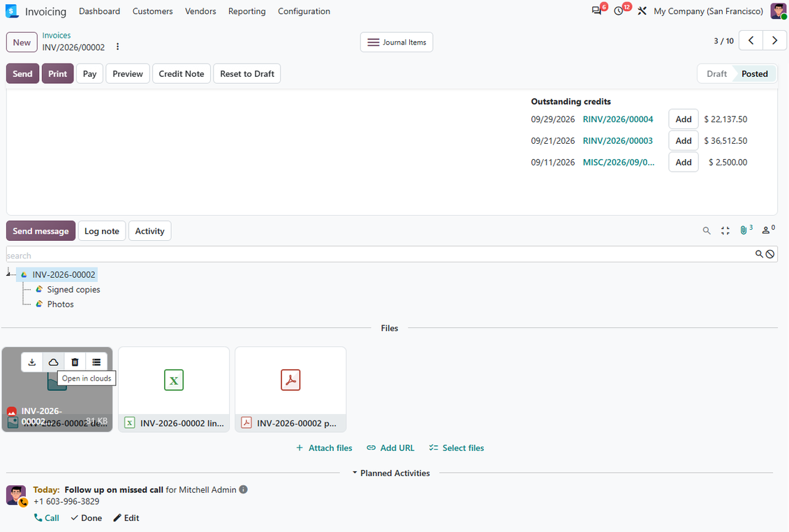Create a New invoice
Image resolution: width=789 pixels, height=532 pixels.
coord(22,43)
